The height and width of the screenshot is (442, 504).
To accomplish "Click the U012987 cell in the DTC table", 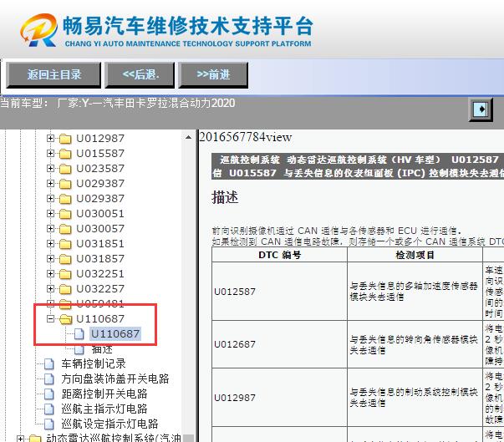I will (279, 398).
